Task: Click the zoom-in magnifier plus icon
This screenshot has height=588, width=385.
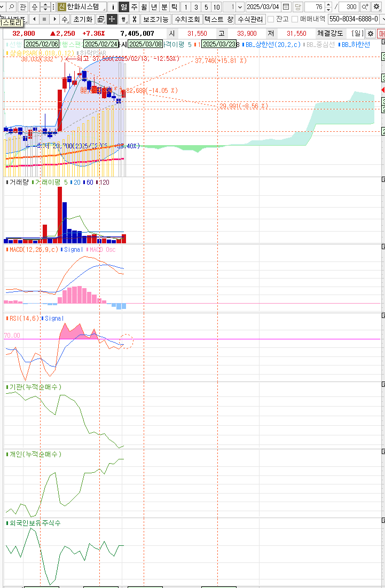Action: click(x=365, y=7)
